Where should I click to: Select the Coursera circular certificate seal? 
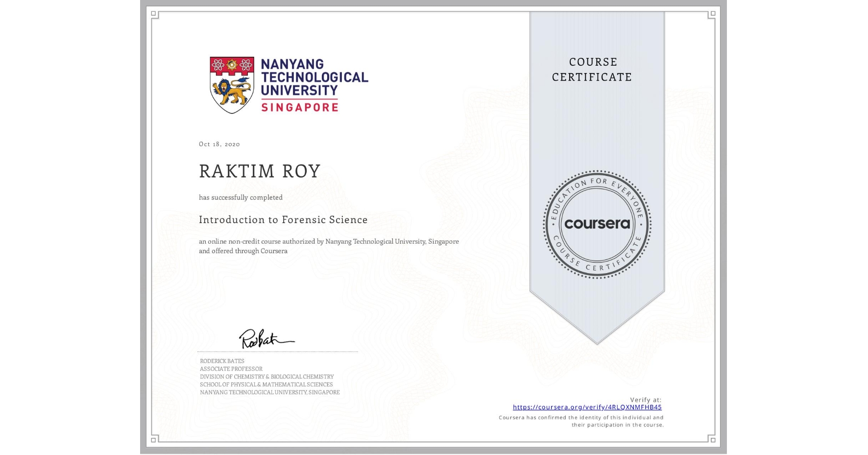point(596,225)
